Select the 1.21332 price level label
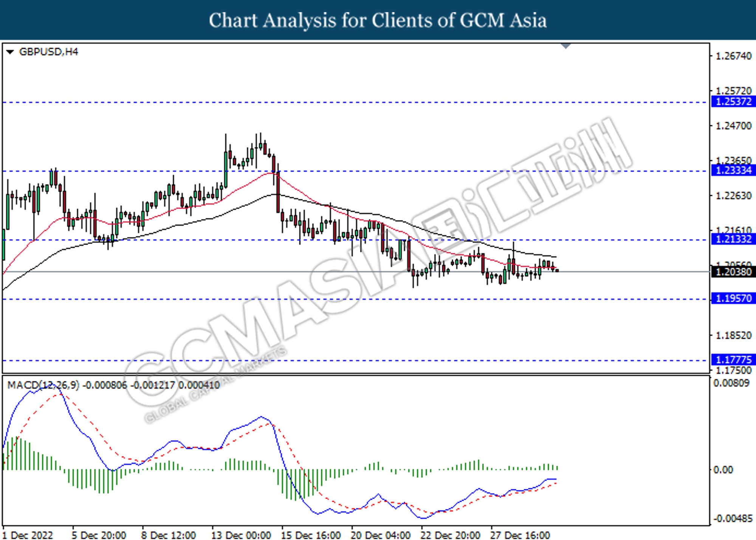 click(x=733, y=239)
